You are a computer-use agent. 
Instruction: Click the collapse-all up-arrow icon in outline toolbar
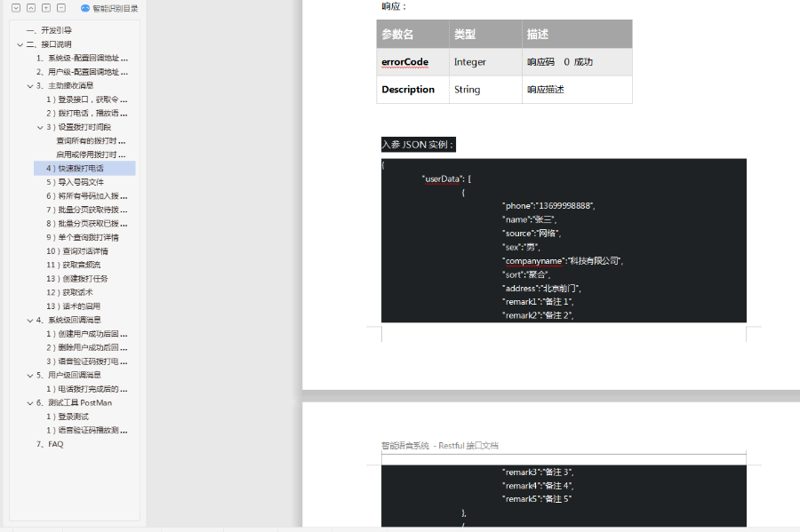[31, 8]
